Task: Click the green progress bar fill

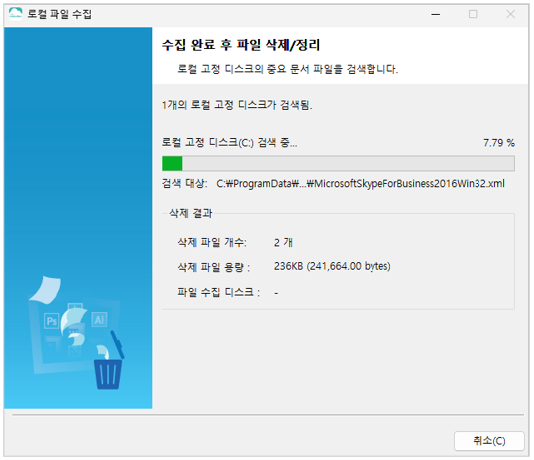Action: coord(172,163)
